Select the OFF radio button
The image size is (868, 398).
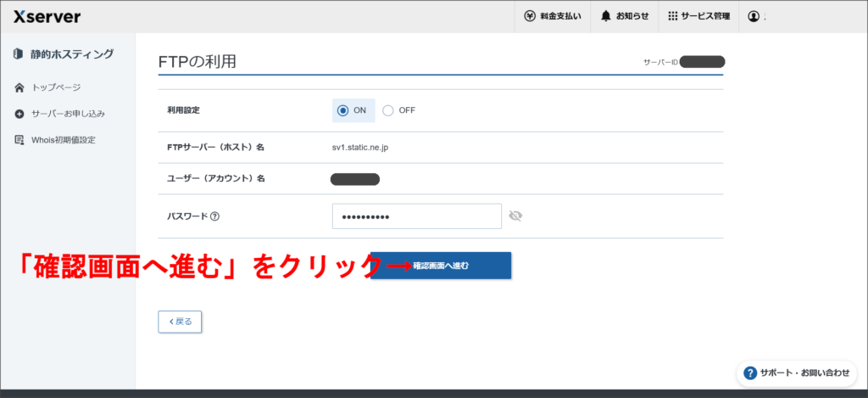[388, 110]
